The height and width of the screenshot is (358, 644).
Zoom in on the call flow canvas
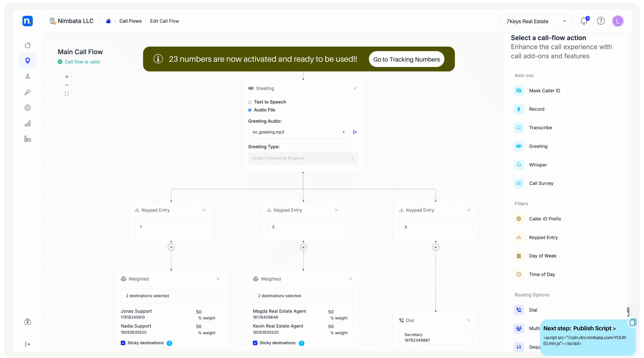pyautogui.click(x=67, y=77)
